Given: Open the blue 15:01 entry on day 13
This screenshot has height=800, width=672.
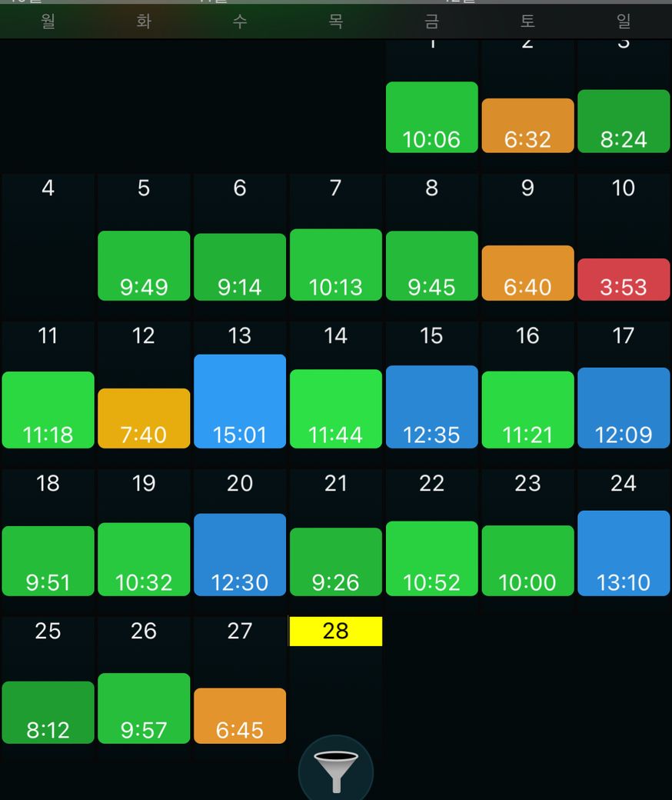Looking at the screenshot, I should pos(240,401).
